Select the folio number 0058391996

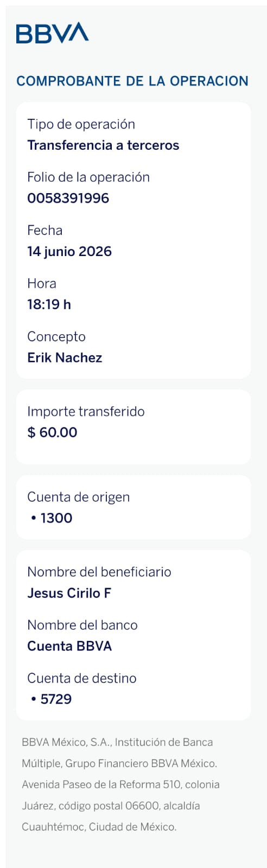click(x=68, y=199)
